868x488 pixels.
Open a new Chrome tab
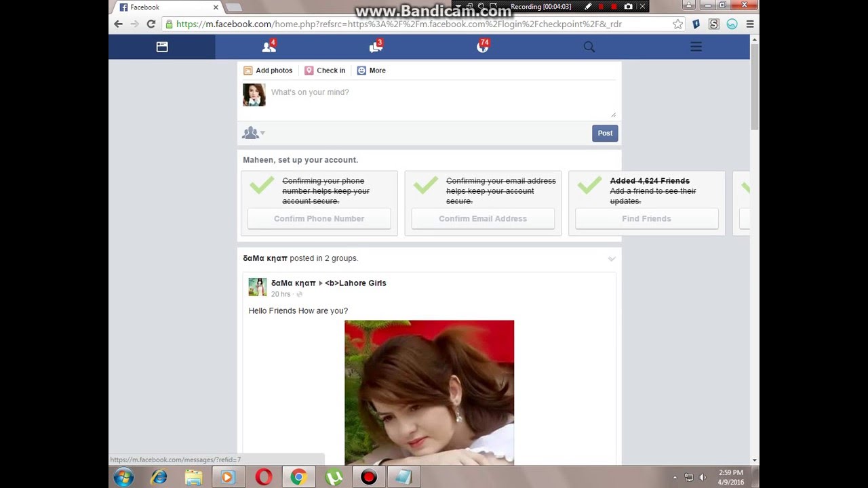(233, 7)
